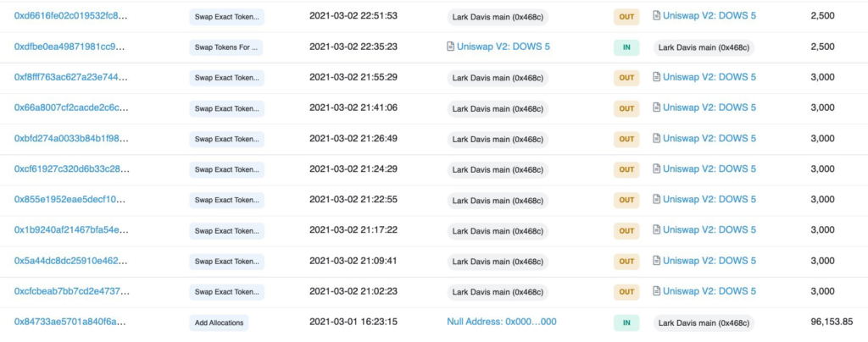Click the IN badge in 22:35:23 row

(x=626, y=47)
